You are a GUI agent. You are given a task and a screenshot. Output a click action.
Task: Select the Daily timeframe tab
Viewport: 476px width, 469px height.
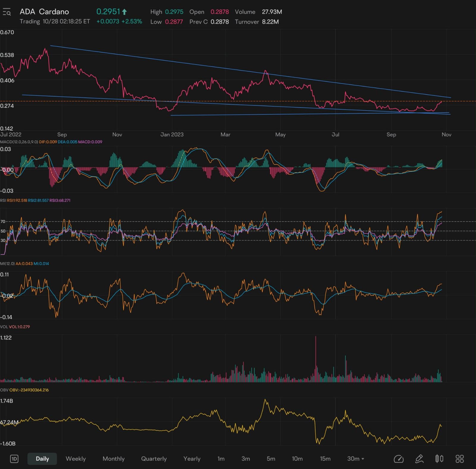pos(42,459)
